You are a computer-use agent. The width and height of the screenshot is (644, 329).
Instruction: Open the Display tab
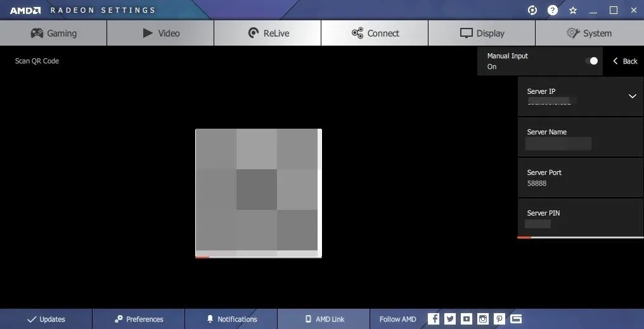(x=482, y=33)
